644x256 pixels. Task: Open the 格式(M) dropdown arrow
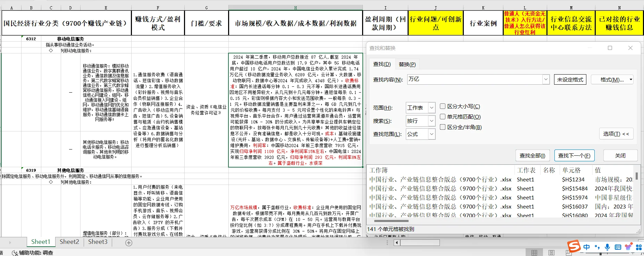pyautogui.click(x=630, y=80)
